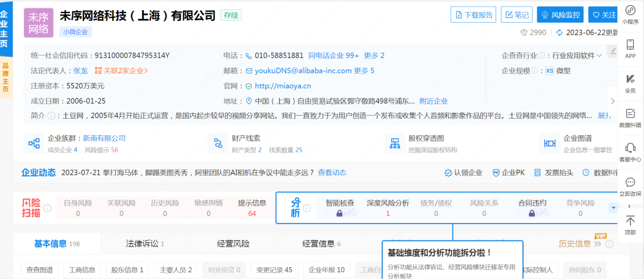
Task: Click the lock icon under 合同违约
Action: coord(532,213)
